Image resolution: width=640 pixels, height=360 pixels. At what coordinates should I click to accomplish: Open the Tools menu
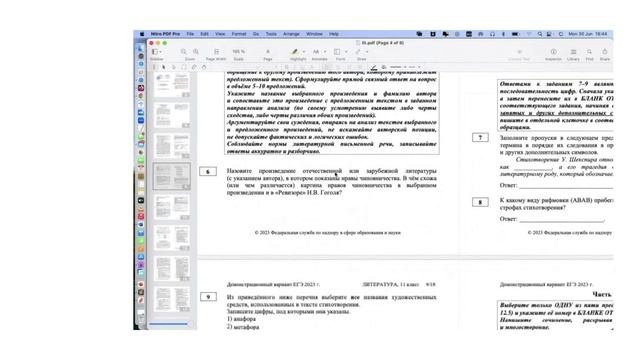271,34
